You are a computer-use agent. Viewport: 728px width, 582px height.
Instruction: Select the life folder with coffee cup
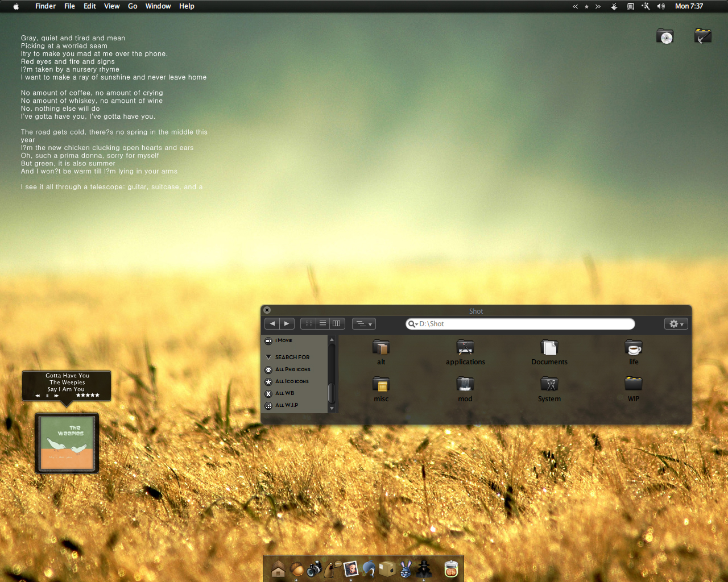(634, 352)
